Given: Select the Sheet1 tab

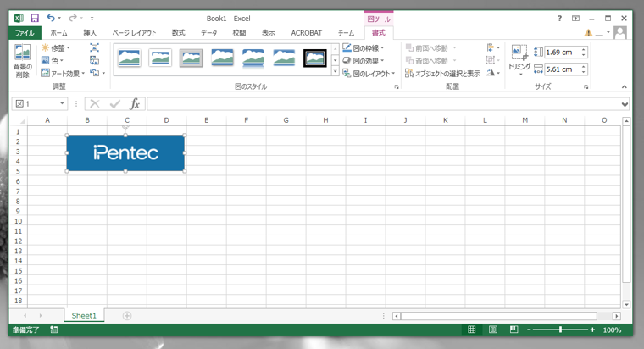Looking at the screenshot, I should tap(84, 315).
